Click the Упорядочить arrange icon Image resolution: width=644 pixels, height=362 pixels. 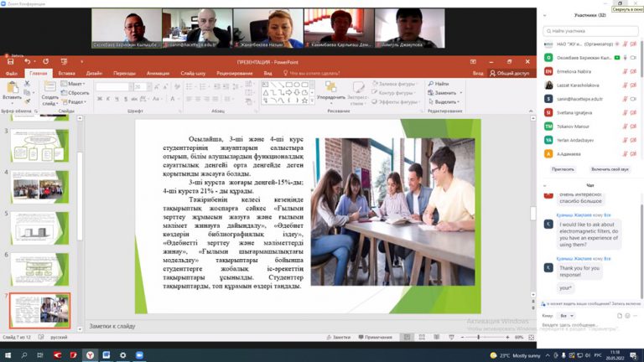pos(330,88)
